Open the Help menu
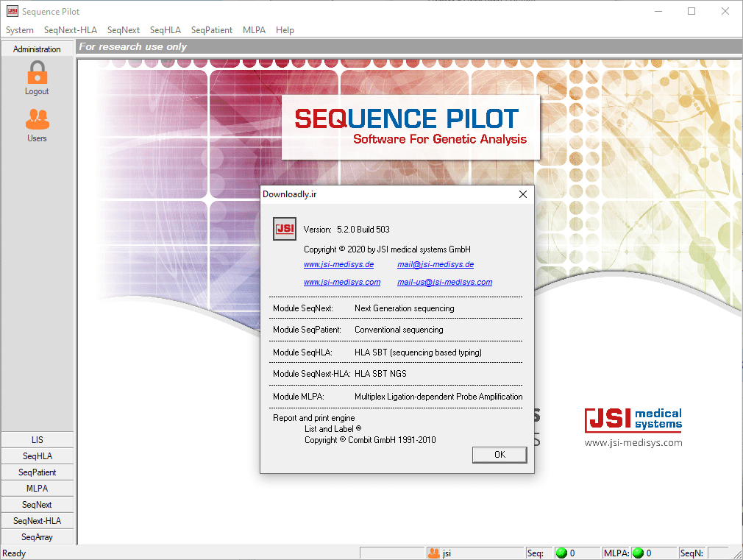743x560 pixels. click(285, 30)
